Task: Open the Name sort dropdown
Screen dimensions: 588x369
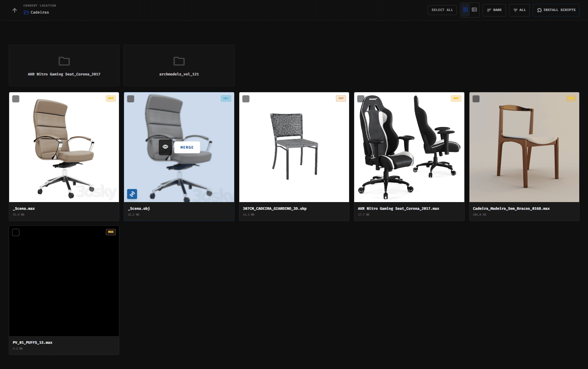Action: (494, 10)
